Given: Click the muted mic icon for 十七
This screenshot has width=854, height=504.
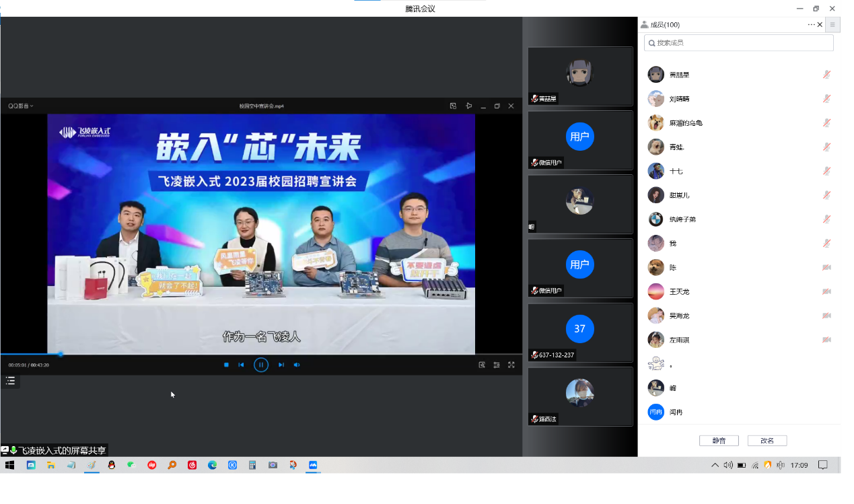Looking at the screenshot, I should pos(826,171).
